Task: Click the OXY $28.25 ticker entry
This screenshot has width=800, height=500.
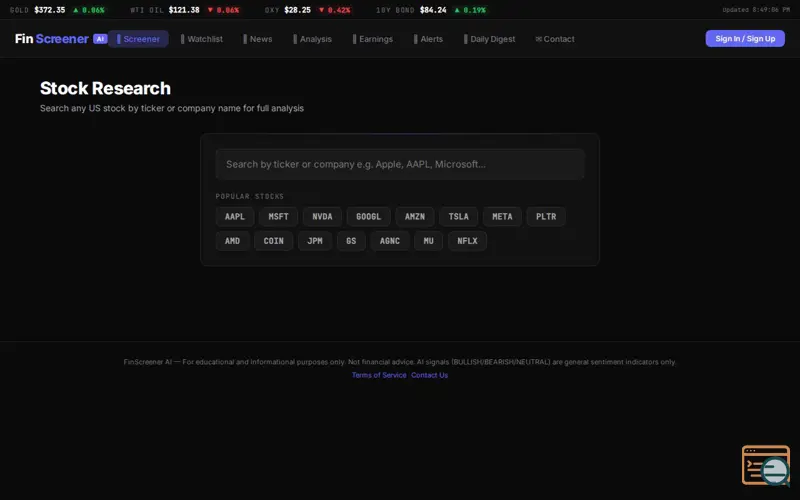Action: [x=308, y=10]
